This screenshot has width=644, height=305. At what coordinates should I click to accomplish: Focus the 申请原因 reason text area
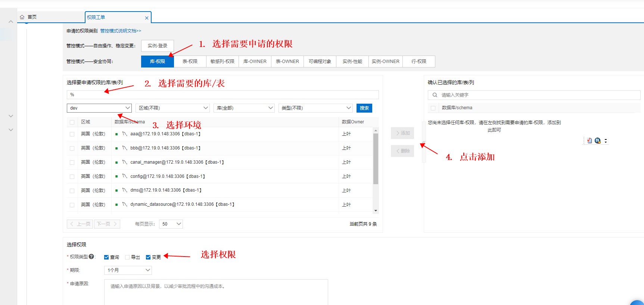point(216,292)
